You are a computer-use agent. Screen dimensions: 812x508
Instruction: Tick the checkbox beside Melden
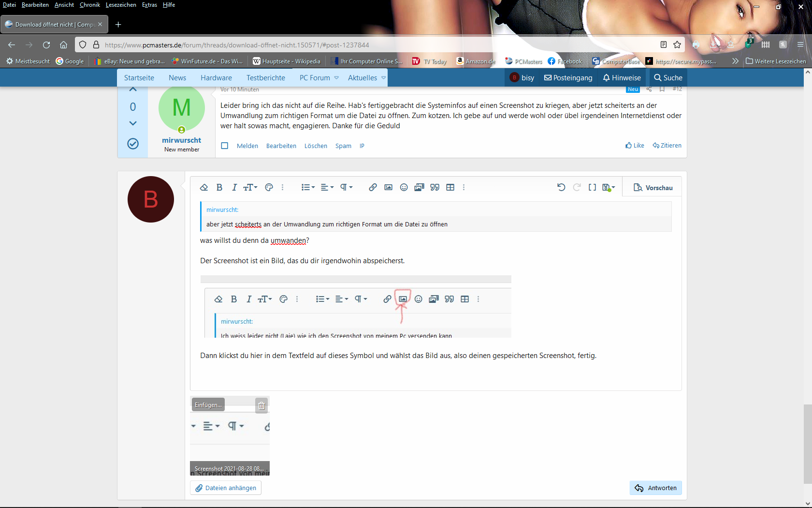pyautogui.click(x=225, y=146)
